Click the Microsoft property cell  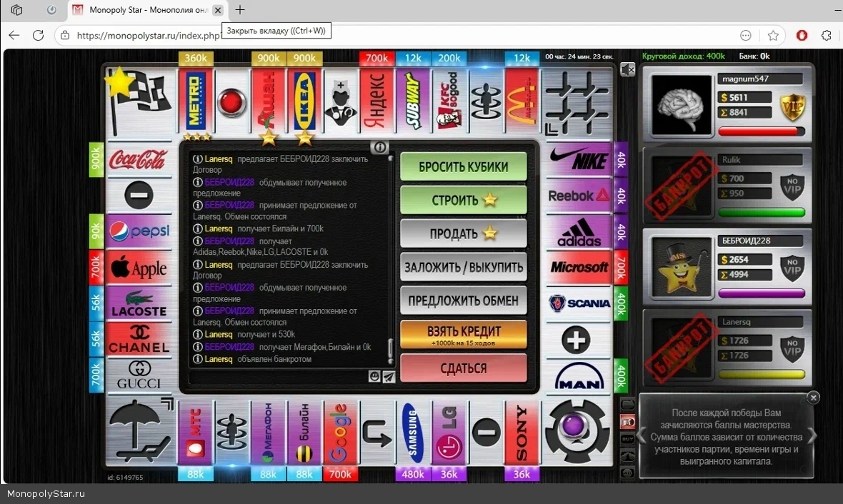[579, 268]
